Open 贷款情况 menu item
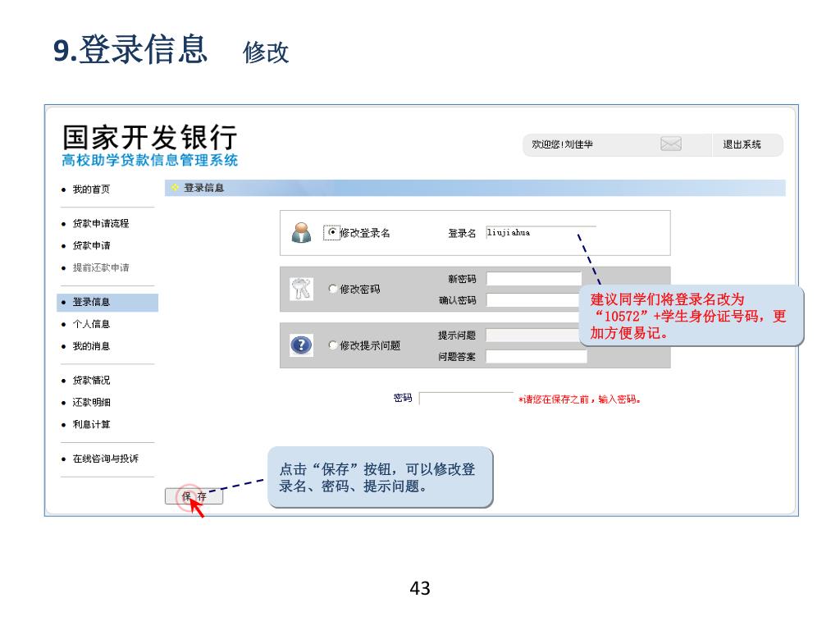Screen dimensions: 840x630 91,381
